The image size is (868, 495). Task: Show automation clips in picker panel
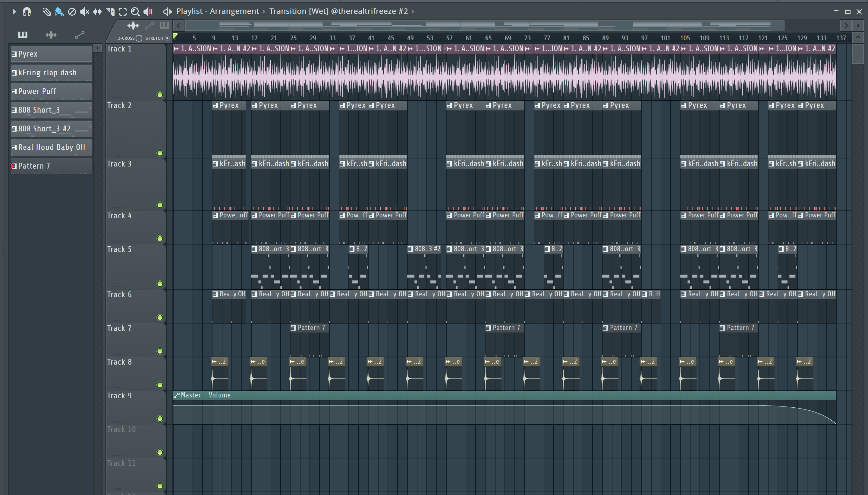tap(80, 35)
